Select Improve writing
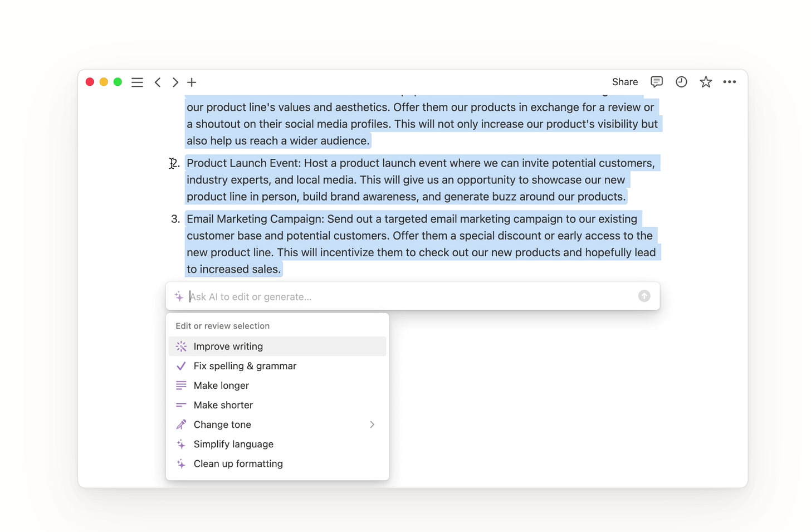Screen dimensions: 811x532 277,346
